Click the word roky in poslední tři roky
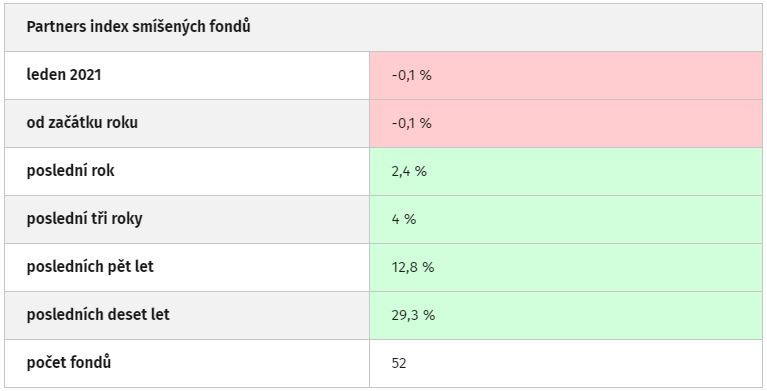This screenshot has height=391, width=767. [x=127, y=219]
